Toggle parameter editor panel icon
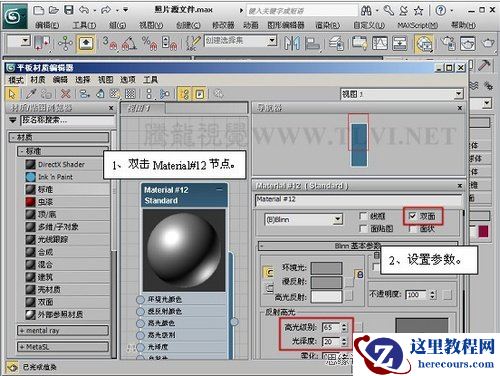Image resolution: width=500 pixels, height=376 pixels. click(x=199, y=94)
